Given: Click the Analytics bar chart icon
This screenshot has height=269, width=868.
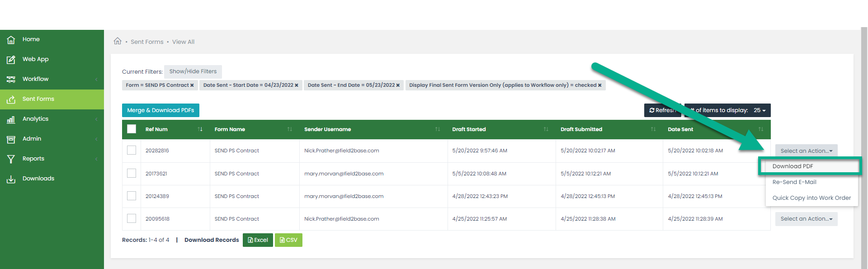Looking at the screenshot, I should click(x=11, y=119).
